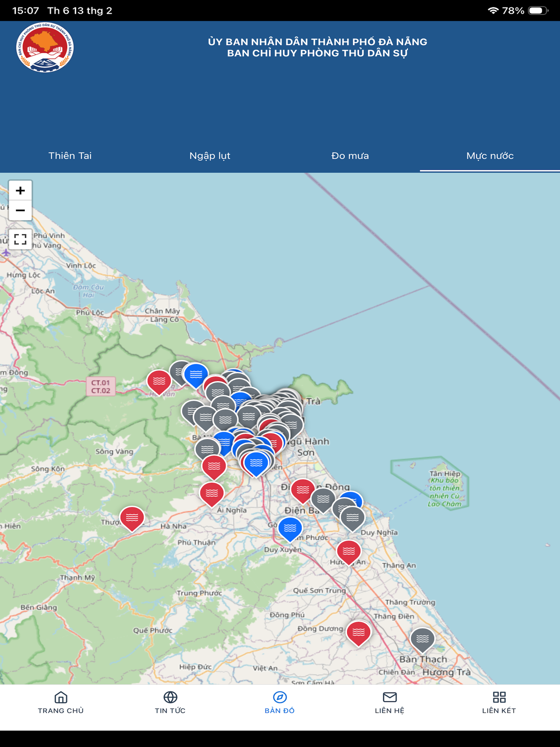Click the Ngũ Hành Sơn map label
This screenshot has width=560, height=747.
[x=307, y=447]
